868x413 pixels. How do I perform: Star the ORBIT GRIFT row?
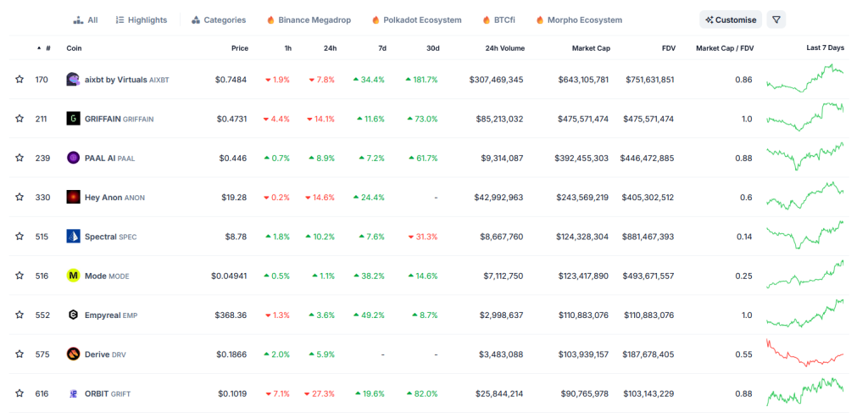tap(19, 393)
